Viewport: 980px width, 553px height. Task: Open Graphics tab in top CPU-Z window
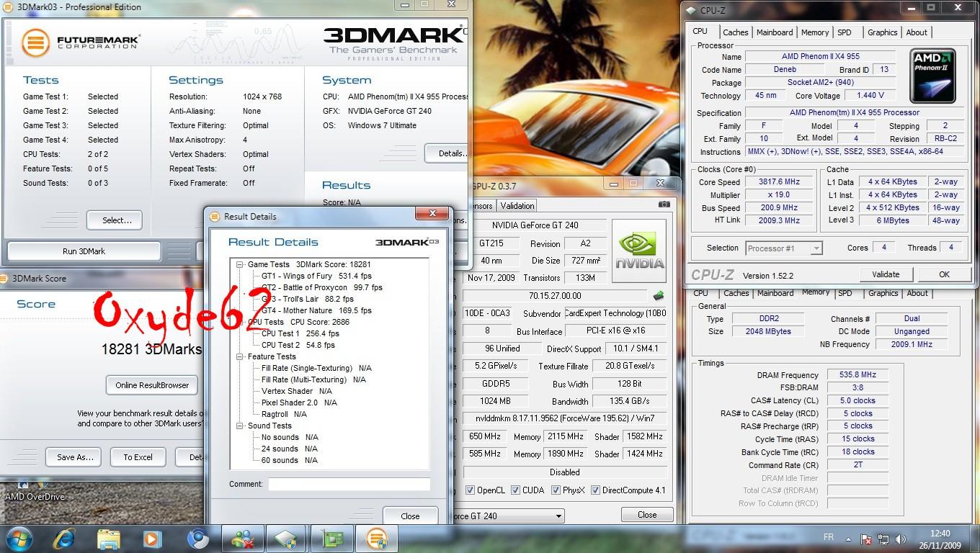[x=882, y=32]
